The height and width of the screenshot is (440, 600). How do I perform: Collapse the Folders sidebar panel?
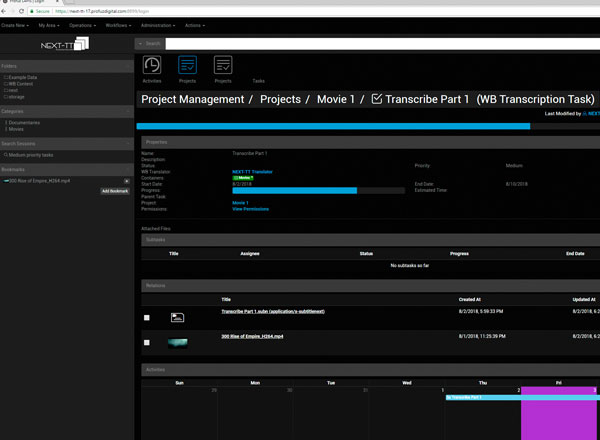[128, 66]
